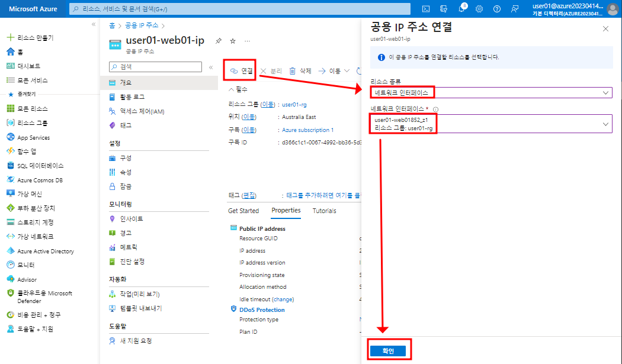The image size is (622, 364).
Task: Open Advisor icon in sidebar
Action: [11, 279]
